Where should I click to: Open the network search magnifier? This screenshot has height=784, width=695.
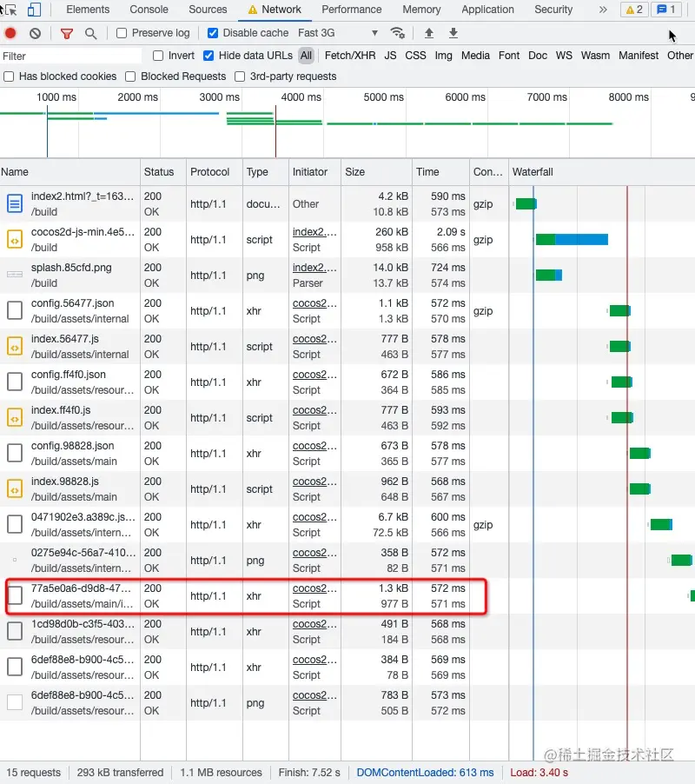pos(90,34)
